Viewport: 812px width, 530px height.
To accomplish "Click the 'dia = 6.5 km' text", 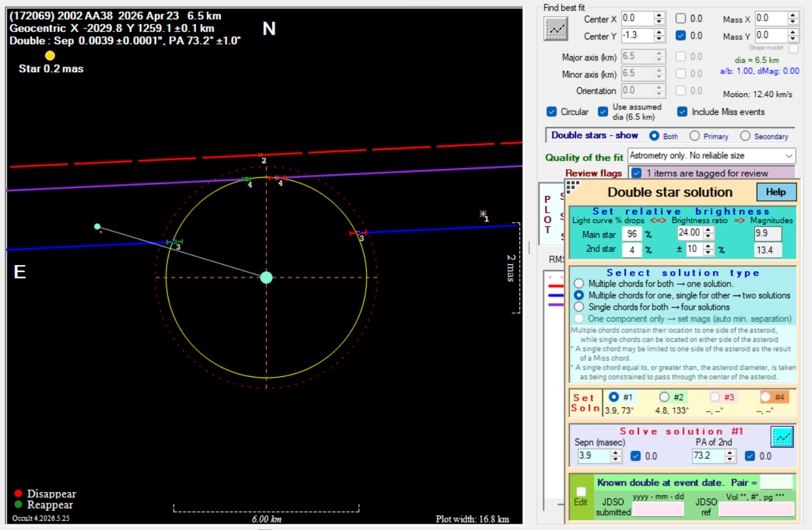I will pyautogui.click(x=756, y=60).
